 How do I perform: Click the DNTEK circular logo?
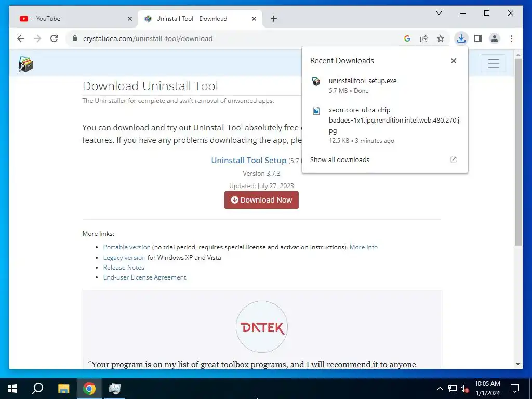coord(262,327)
